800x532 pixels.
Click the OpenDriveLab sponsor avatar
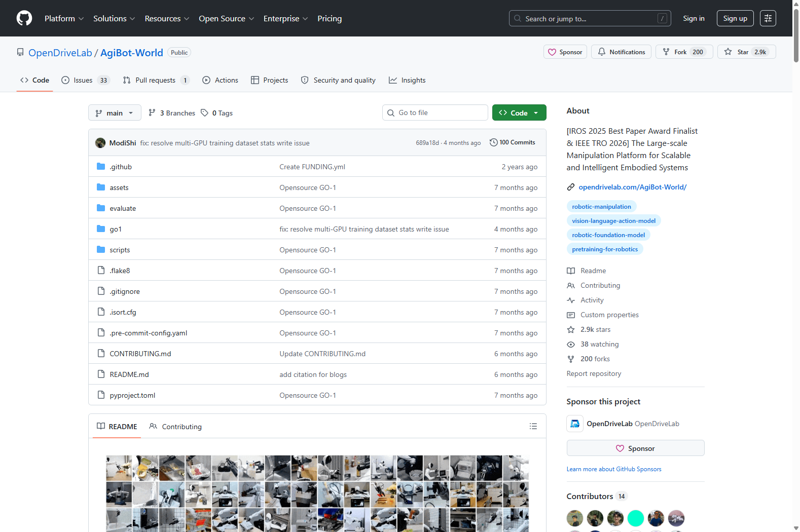click(575, 424)
